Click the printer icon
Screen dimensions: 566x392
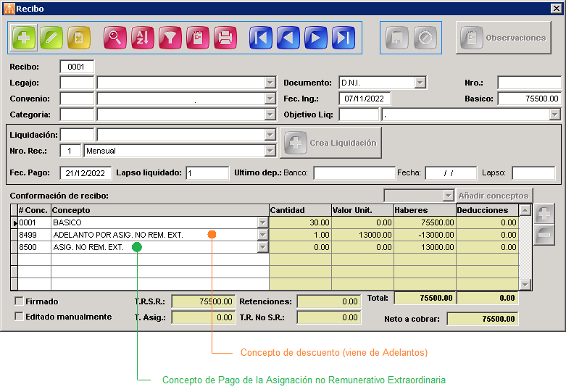coord(225,38)
